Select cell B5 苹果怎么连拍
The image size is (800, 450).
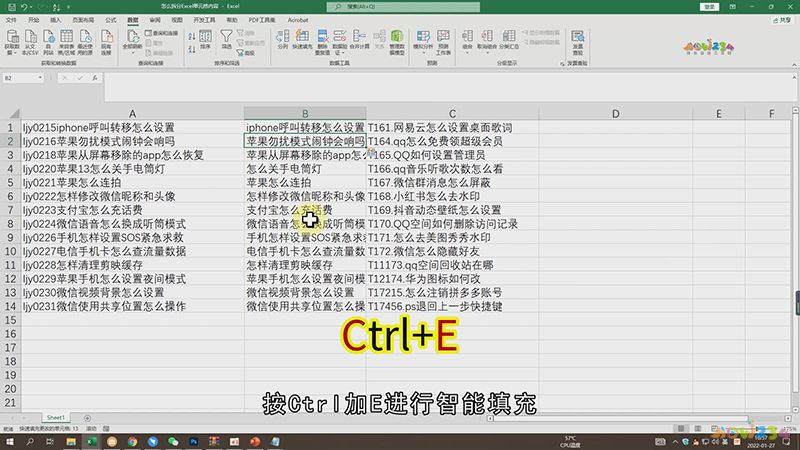[305, 182]
